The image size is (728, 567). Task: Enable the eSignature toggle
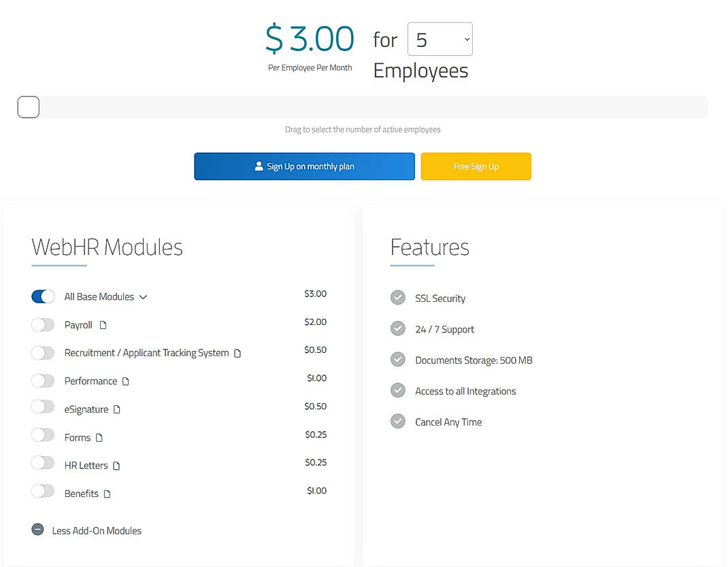click(43, 407)
